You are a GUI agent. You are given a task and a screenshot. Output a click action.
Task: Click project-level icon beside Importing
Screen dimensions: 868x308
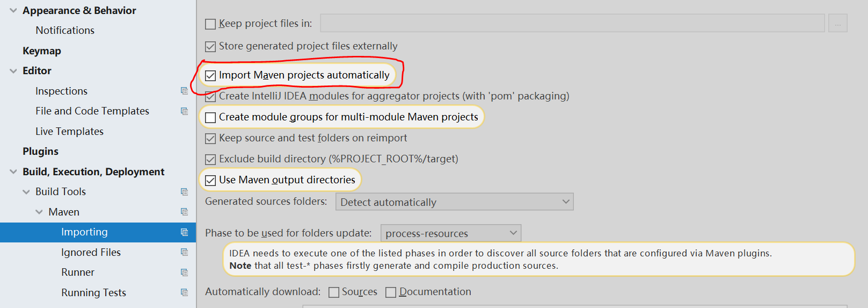click(x=184, y=232)
